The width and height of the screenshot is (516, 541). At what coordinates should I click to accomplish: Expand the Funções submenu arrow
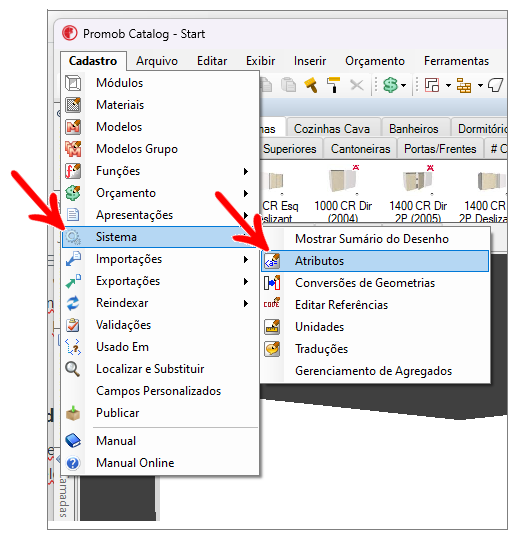pyautogui.click(x=246, y=171)
